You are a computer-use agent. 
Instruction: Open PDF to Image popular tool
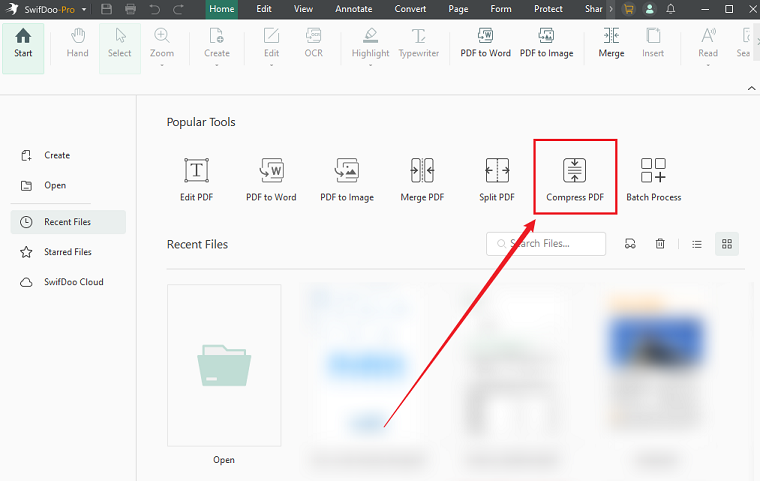pos(347,180)
